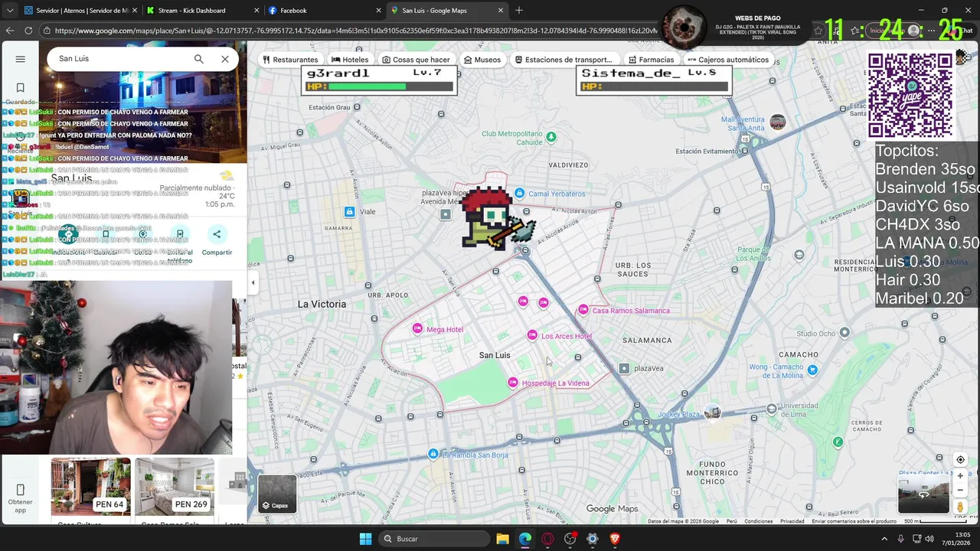Open Brave browser from the taskbar
Screen dimensions: 980x551
[615, 539]
